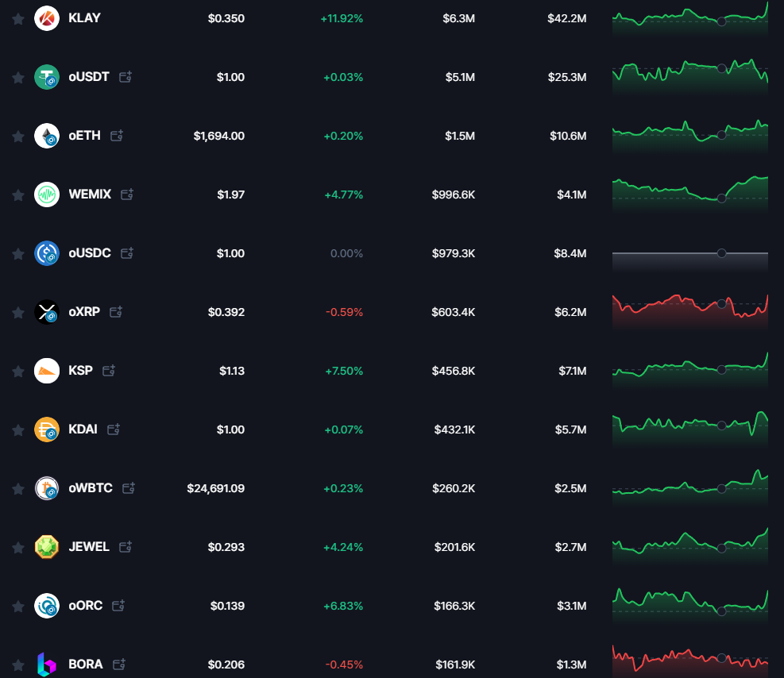
Task: Click add-to-wallet icon beside oETH
Action: click(117, 136)
